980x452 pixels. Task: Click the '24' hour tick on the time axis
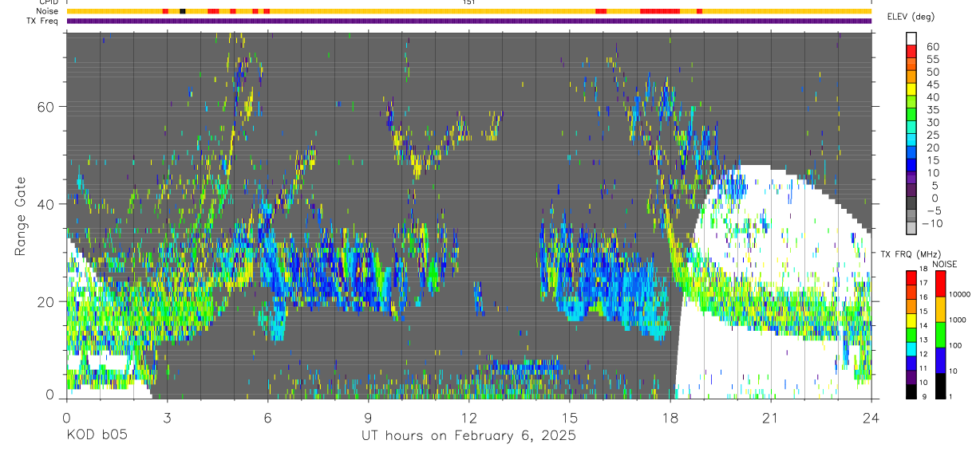(871, 418)
